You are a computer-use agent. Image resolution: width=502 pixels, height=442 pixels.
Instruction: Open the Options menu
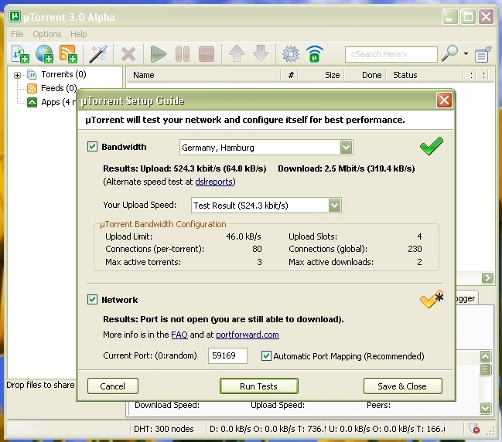tap(47, 34)
